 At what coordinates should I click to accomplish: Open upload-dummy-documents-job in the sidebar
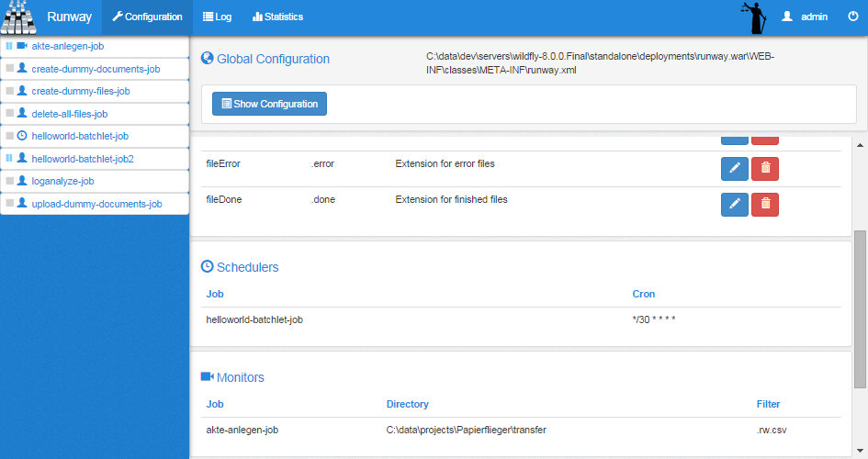coord(96,204)
